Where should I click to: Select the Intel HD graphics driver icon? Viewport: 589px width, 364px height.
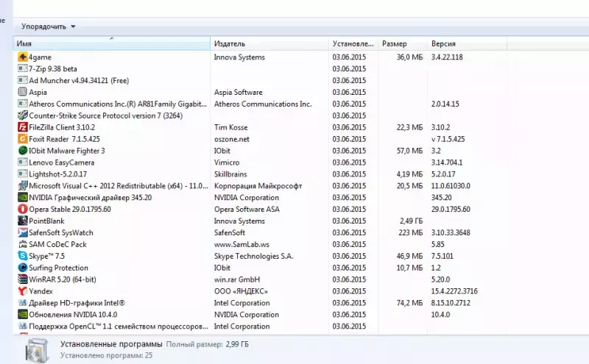[x=23, y=303]
